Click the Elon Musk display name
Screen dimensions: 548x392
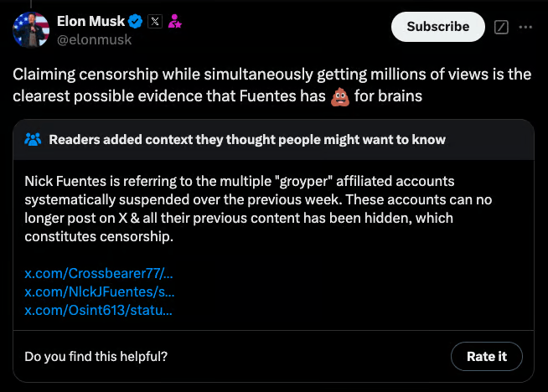(90, 21)
